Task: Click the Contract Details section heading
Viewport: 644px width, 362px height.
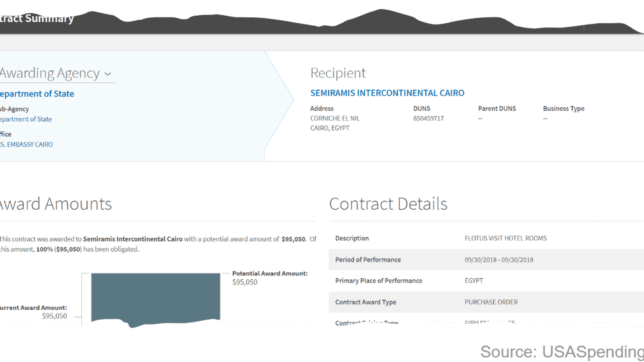Action: [388, 204]
